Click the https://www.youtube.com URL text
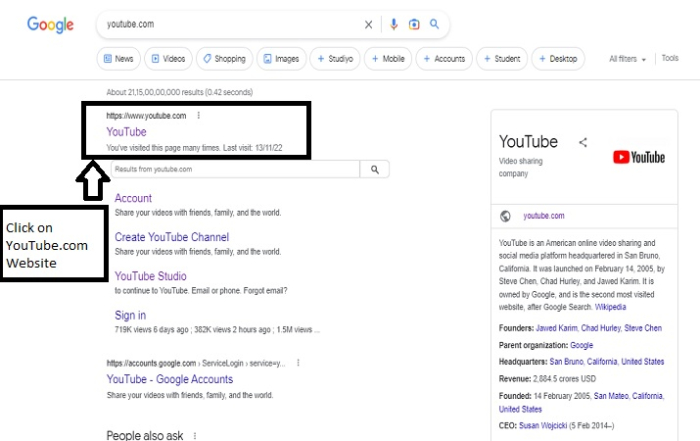This screenshot has width=700, height=441. point(146,116)
